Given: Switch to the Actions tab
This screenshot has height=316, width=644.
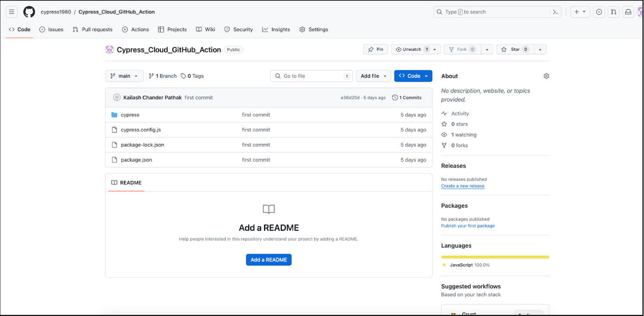Looking at the screenshot, I should [x=135, y=29].
